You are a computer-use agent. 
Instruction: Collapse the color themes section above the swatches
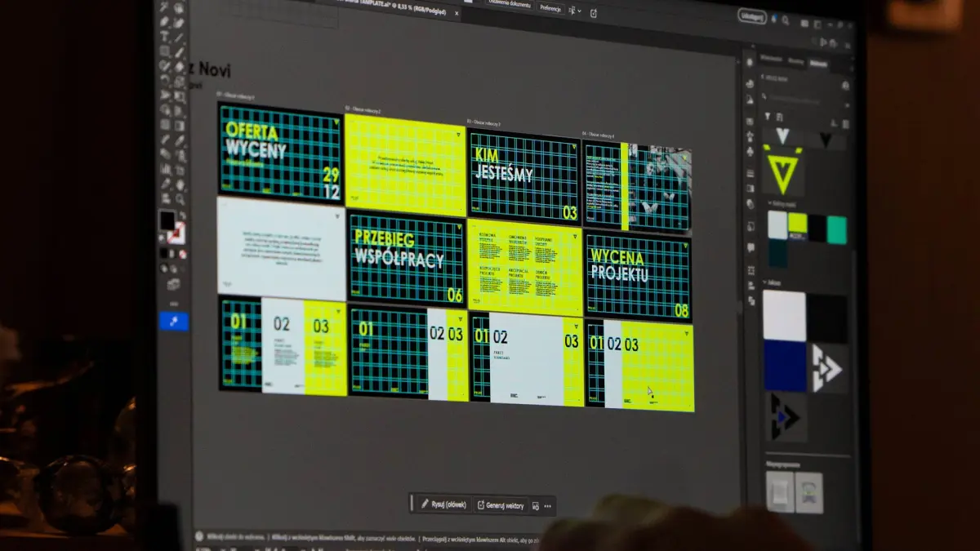(769, 203)
